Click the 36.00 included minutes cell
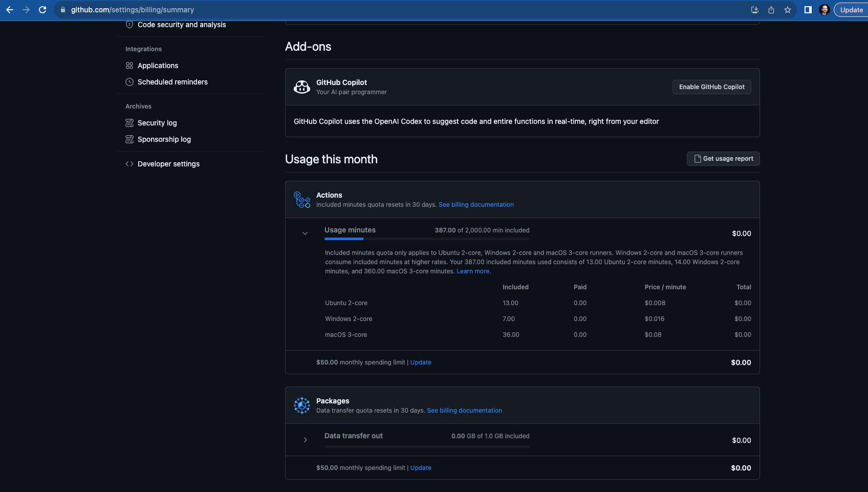This screenshot has width=868, height=492. 511,335
